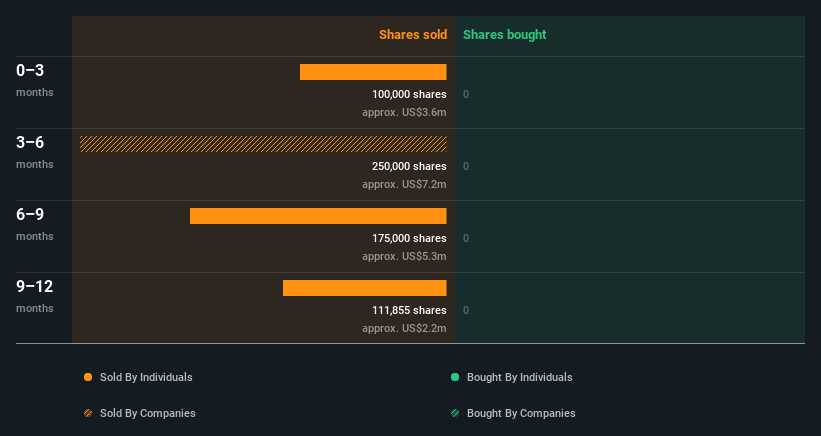The height and width of the screenshot is (436, 821).
Task: Click the Sold By Individuals legend dot
Action: pos(88,377)
